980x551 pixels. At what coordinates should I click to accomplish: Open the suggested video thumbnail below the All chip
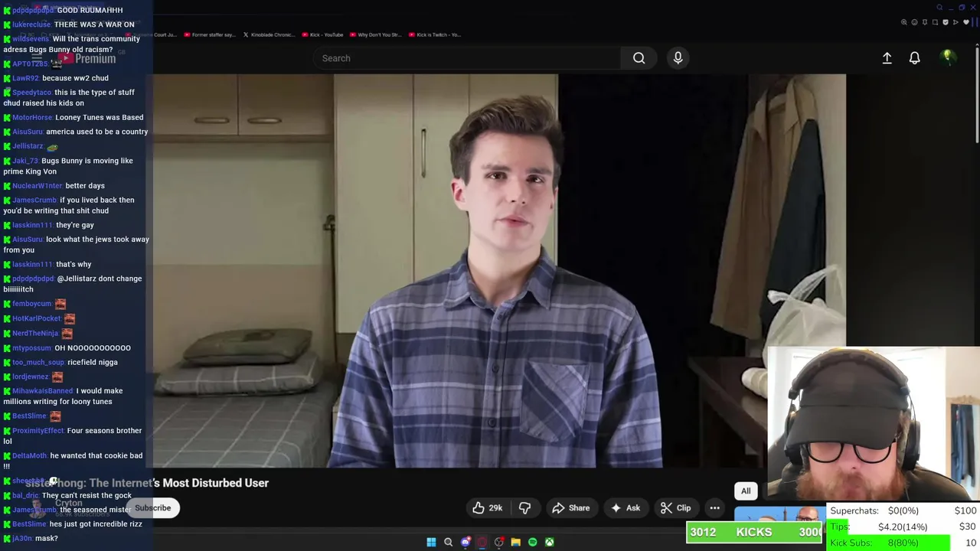coord(779,514)
